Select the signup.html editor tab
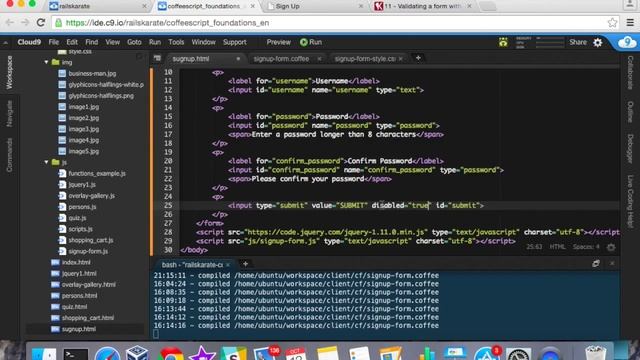The height and width of the screenshot is (360, 640). pos(191,59)
